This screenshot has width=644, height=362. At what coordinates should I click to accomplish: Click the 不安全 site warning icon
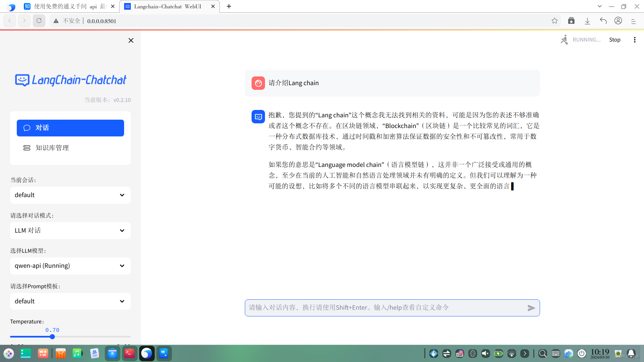[56, 21]
